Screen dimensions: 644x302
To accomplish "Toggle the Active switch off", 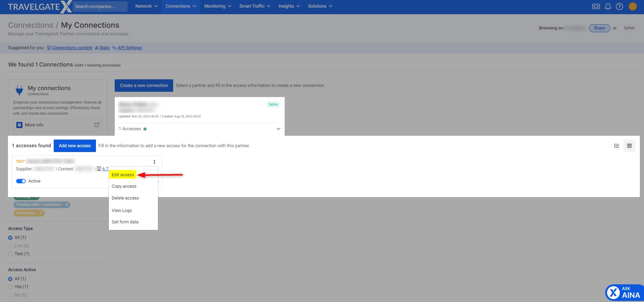I will (x=21, y=181).
